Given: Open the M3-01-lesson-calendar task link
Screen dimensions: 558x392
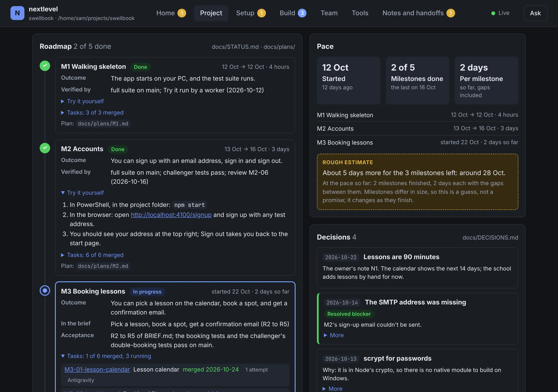Looking at the screenshot, I should click(x=97, y=370).
